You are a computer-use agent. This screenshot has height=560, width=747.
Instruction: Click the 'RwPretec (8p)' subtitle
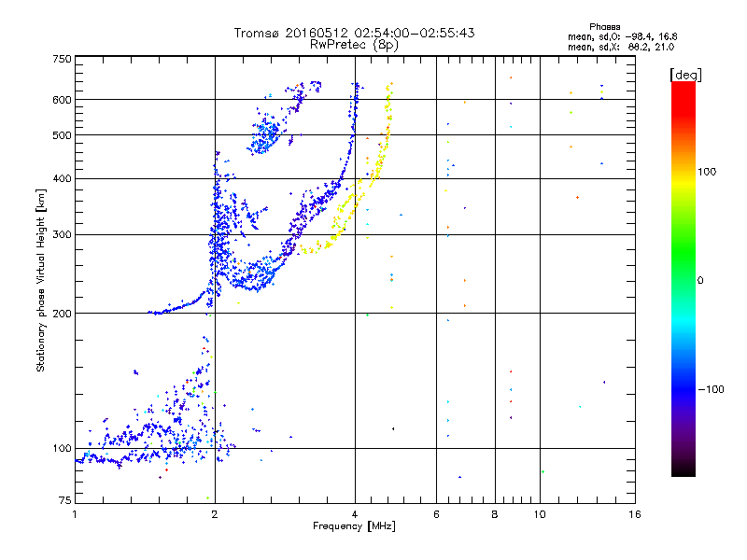point(354,45)
